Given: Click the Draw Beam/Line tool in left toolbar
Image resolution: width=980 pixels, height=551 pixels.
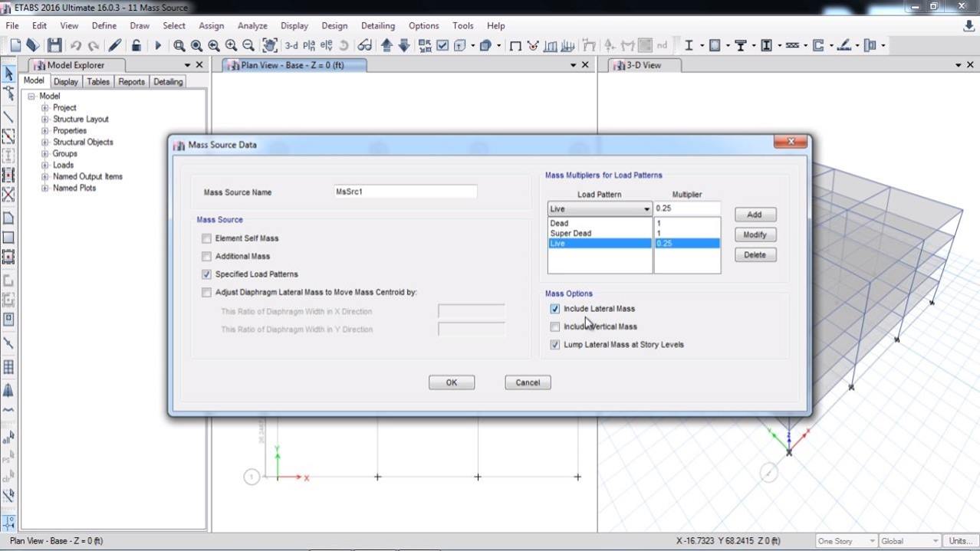Looking at the screenshot, I should [8, 116].
